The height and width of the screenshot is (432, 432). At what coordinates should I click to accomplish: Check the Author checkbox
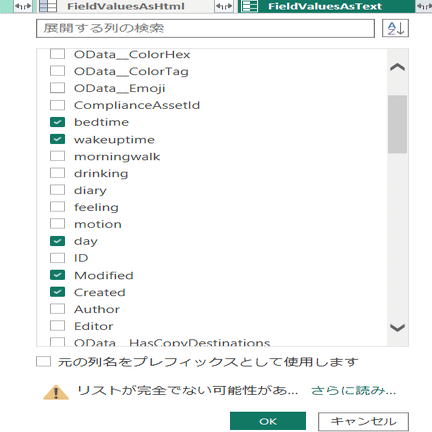57,309
